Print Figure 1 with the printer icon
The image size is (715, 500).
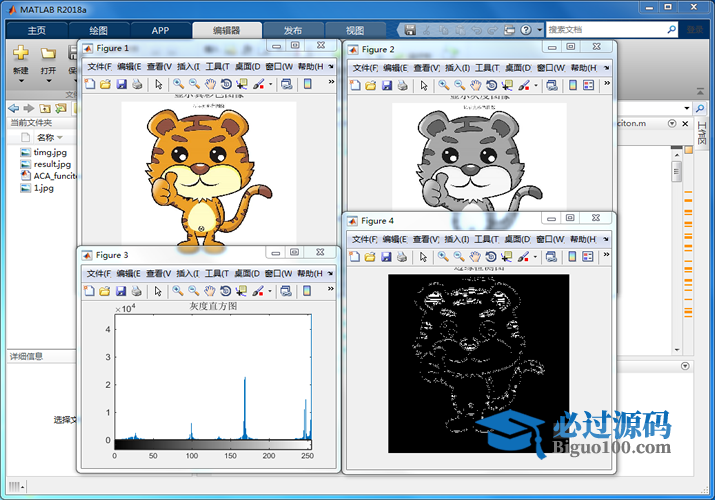tap(137, 84)
